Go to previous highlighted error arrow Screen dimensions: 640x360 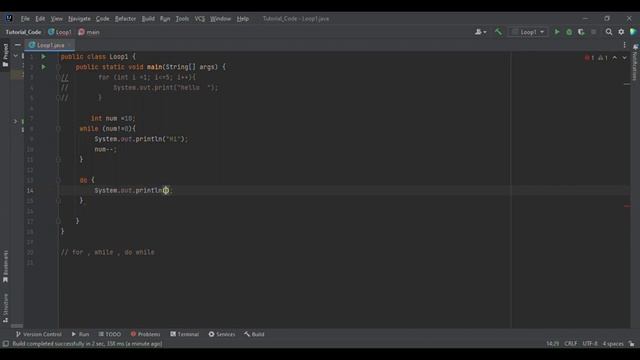point(615,58)
